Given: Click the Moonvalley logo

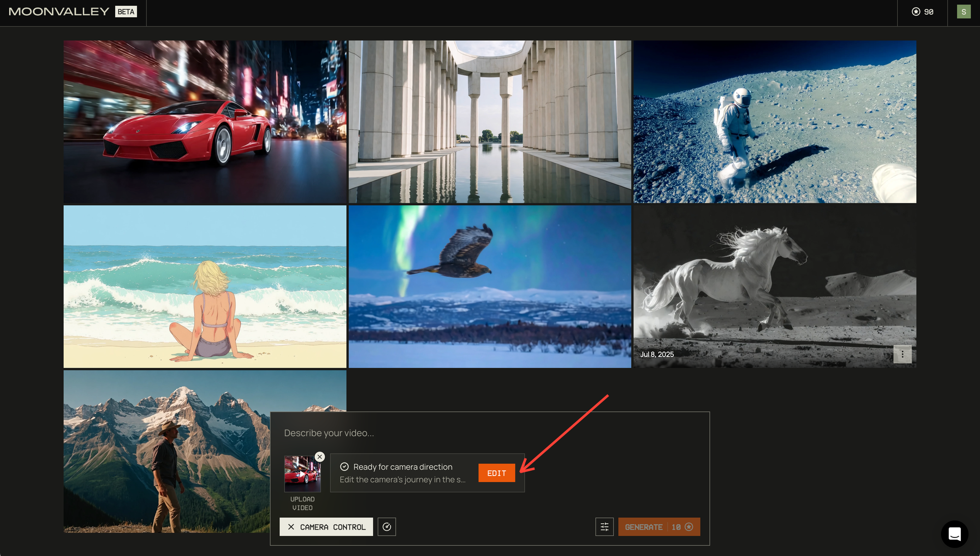Looking at the screenshot, I should [x=59, y=12].
